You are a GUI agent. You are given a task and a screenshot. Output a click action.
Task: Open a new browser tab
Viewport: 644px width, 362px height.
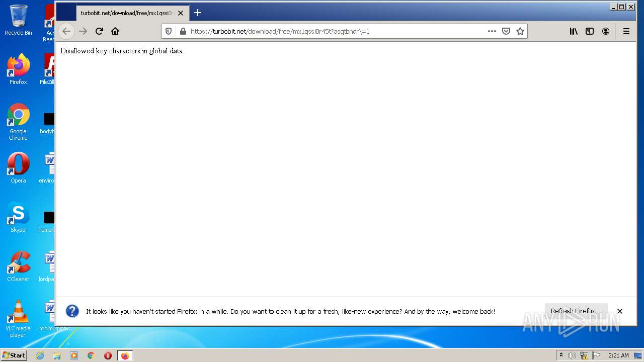pos(198,13)
